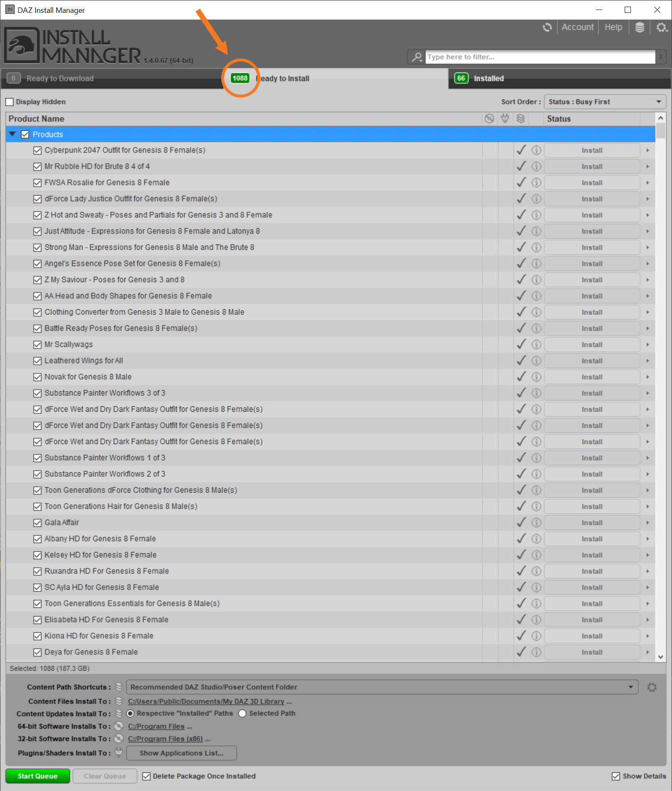Uncheck Substance Painter Workflows 3 of 3 checkbox
This screenshot has height=791, width=672.
coord(37,393)
